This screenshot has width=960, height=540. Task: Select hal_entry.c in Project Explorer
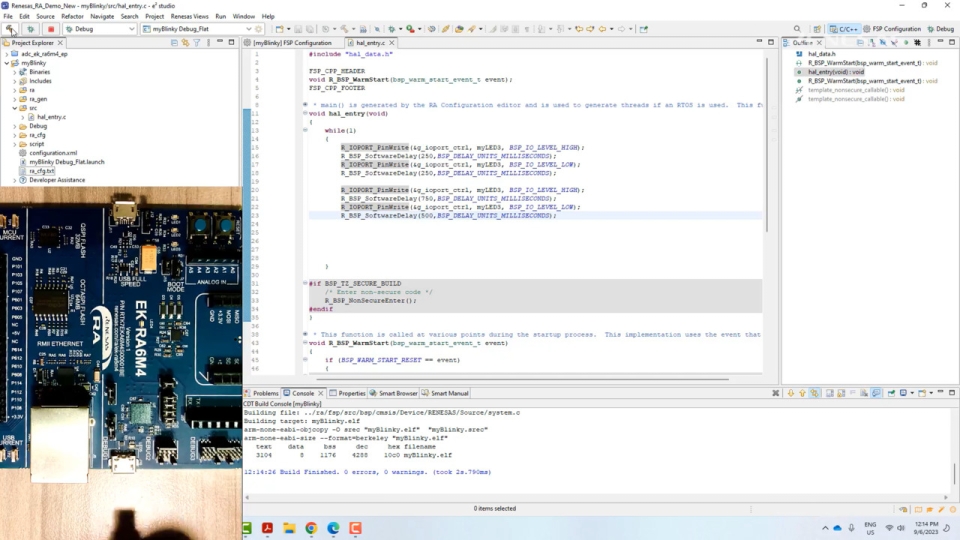tap(51, 117)
